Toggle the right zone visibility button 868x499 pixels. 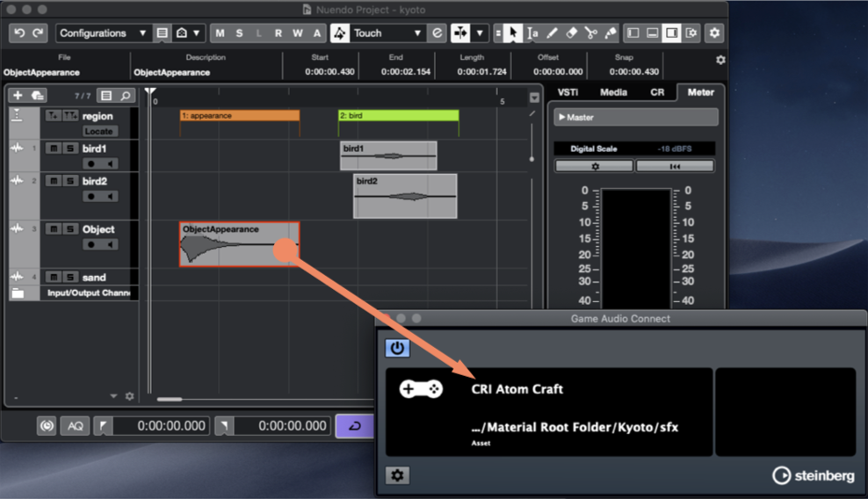click(x=671, y=33)
